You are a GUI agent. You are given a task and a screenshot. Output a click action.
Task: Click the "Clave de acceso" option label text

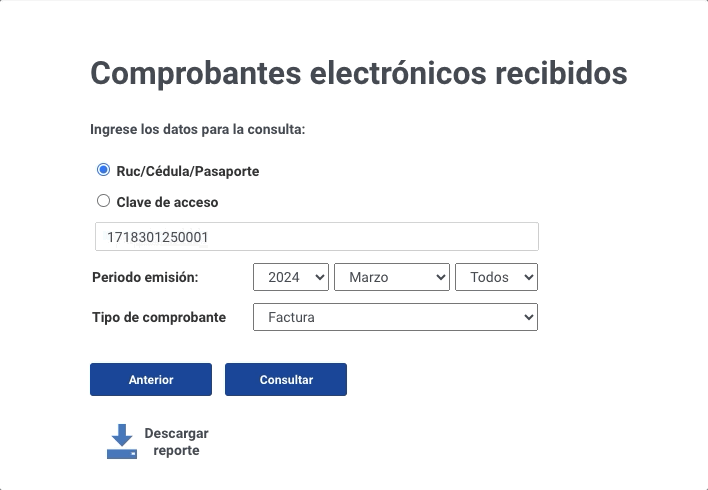tap(167, 202)
